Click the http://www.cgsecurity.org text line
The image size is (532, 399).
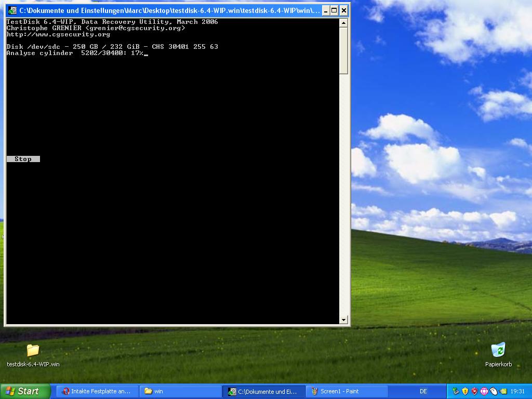point(58,34)
